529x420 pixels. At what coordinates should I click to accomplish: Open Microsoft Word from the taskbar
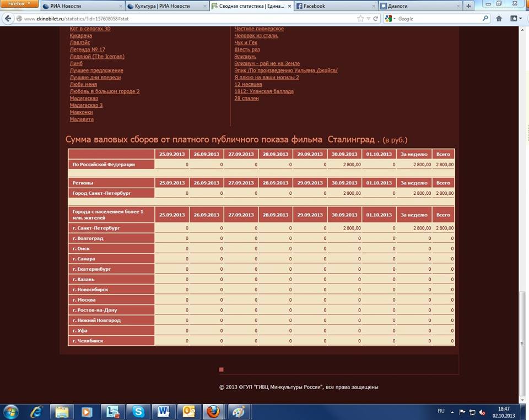click(x=163, y=412)
